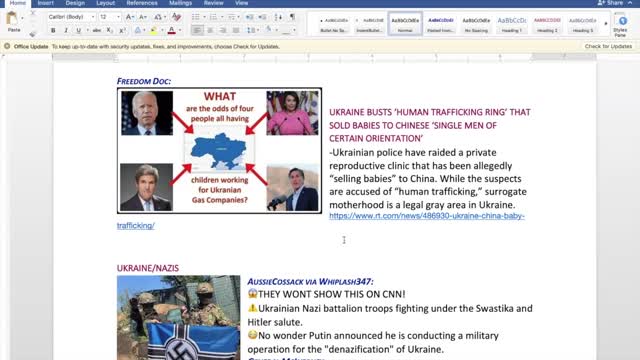Toggle Underline formatting
This screenshot has height=360, width=640.
(x=78, y=30)
